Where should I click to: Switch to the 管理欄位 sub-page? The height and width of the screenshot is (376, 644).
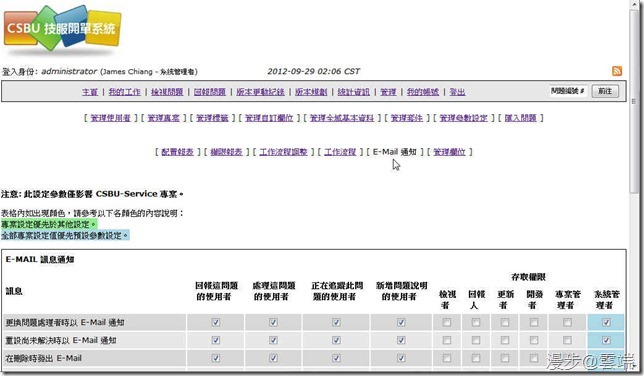point(449,152)
